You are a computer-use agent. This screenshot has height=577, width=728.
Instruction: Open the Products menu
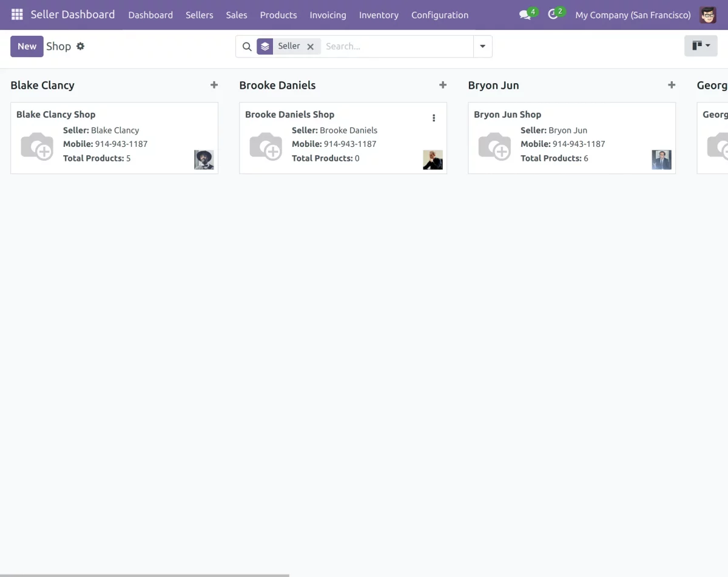pyautogui.click(x=278, y=15)
